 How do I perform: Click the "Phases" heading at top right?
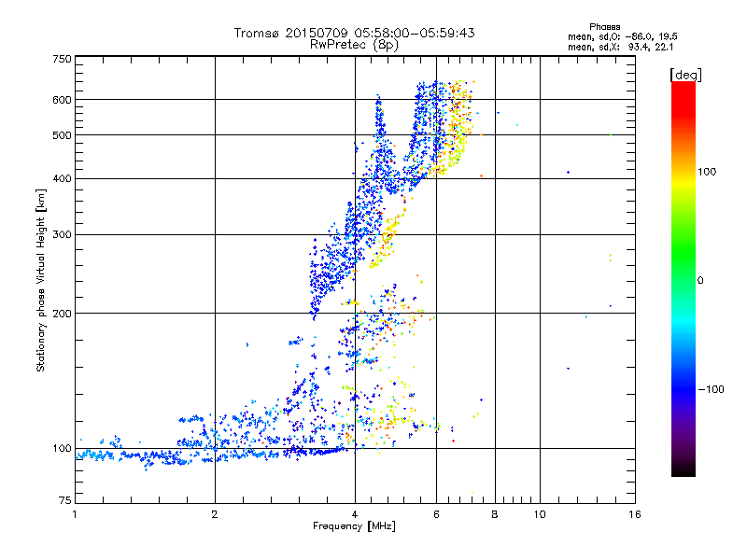pyautogui.click(x=604, y=27)
